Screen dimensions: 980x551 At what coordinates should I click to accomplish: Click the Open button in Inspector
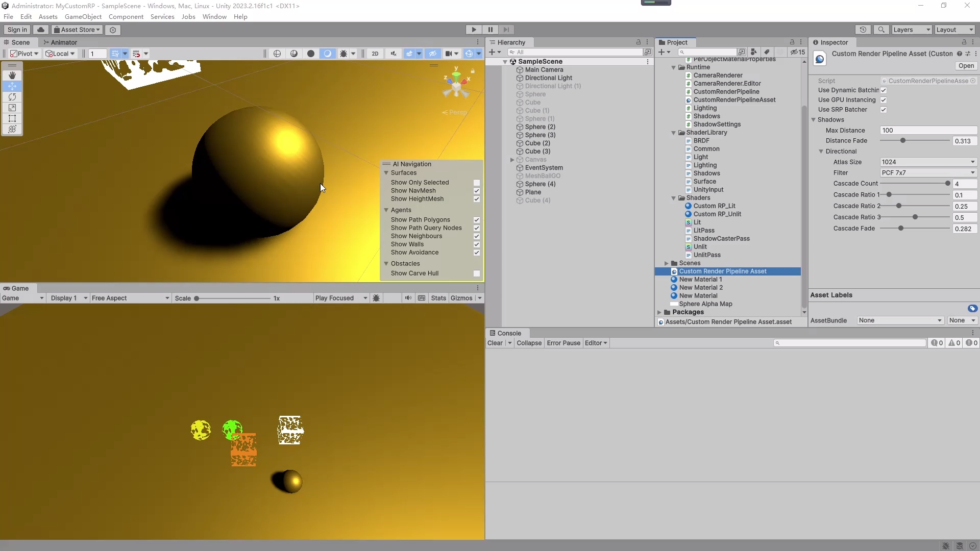966,66
